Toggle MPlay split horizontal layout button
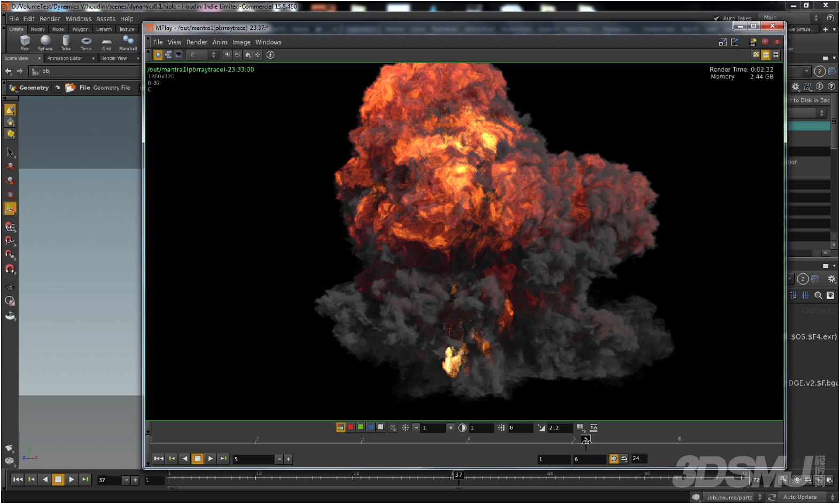This screenshot has width=840, height=504. 776,54
